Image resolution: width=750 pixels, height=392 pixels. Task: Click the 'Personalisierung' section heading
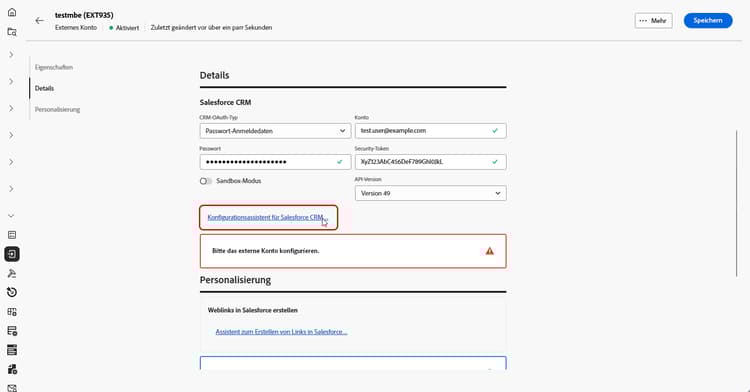235,280
